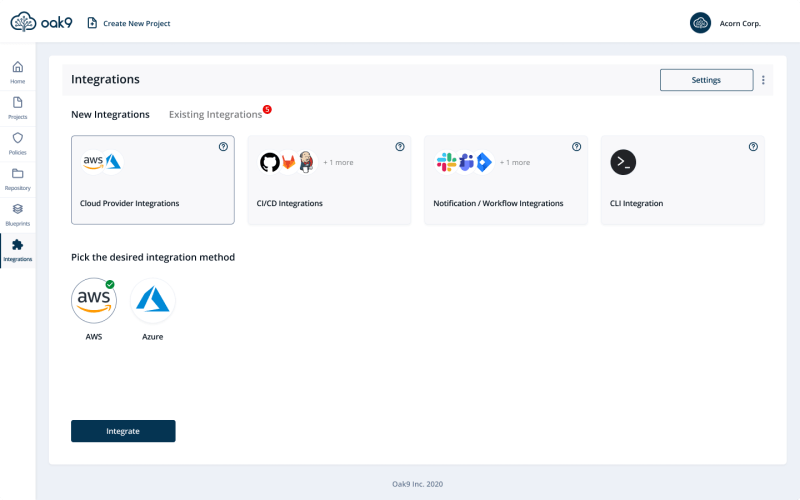This screenshot has width=800, height=500.
Task: Open Blueprints layers in the sidebar
Action: [18, 215]
